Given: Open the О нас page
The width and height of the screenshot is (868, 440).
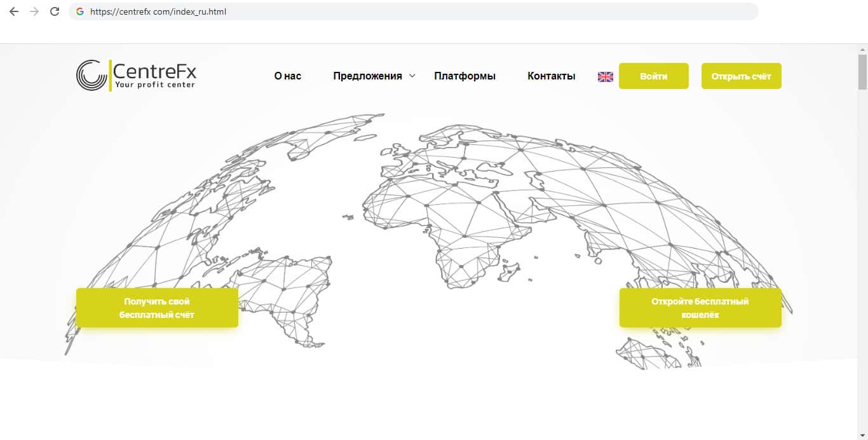Looking at the screenshot, I should coord(288,76).
